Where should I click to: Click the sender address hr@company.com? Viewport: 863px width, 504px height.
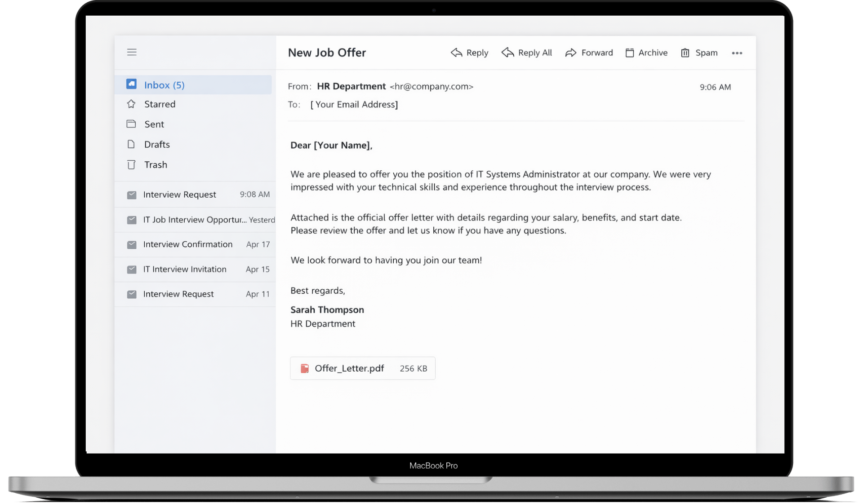click(431, 86)
